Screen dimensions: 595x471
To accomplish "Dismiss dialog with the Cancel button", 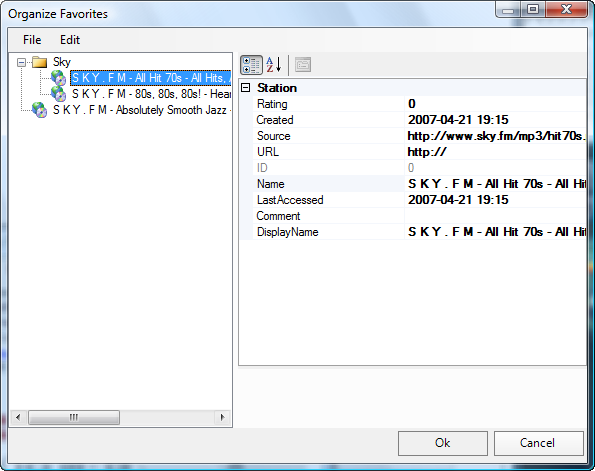I will [x=538, y=443].
